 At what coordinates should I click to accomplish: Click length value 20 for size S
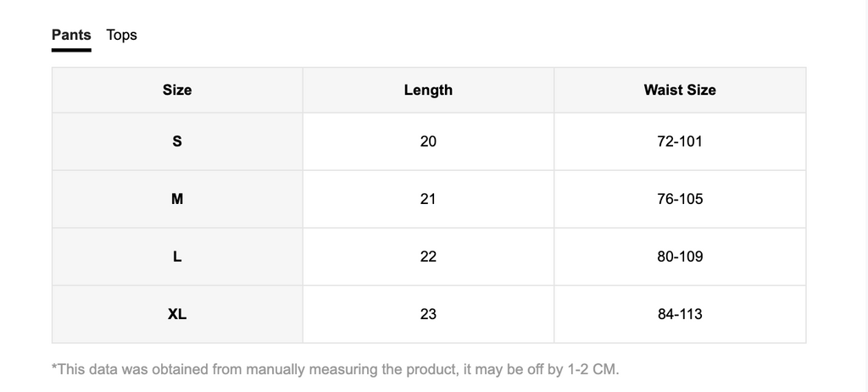[428, 141]
